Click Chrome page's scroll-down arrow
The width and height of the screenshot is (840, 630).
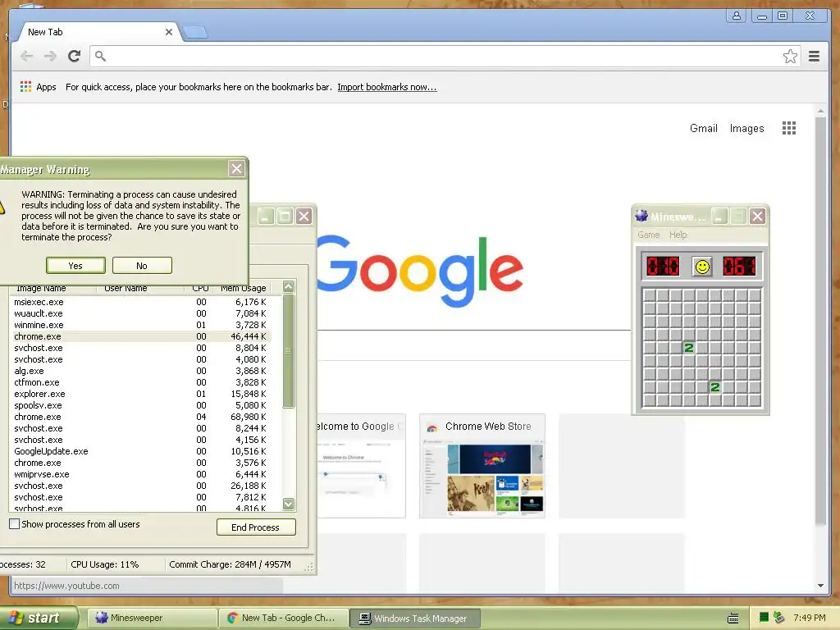click(x=820, y=586)
